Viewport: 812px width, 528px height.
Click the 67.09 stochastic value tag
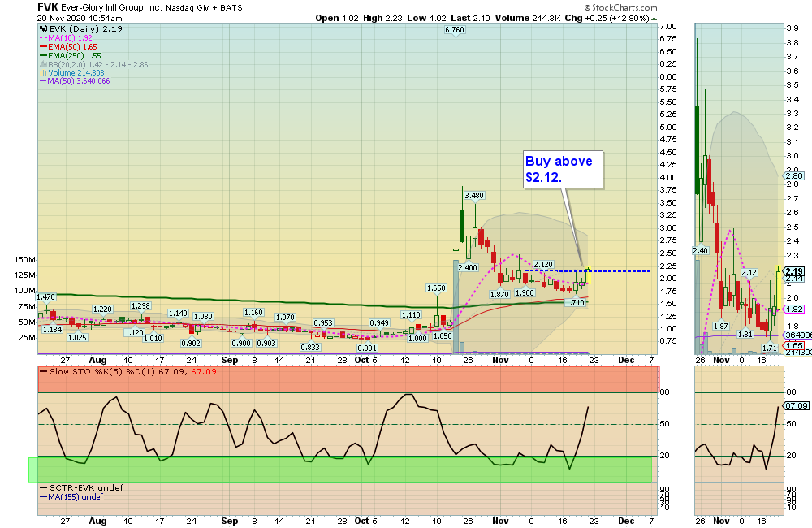click(797, 405)
